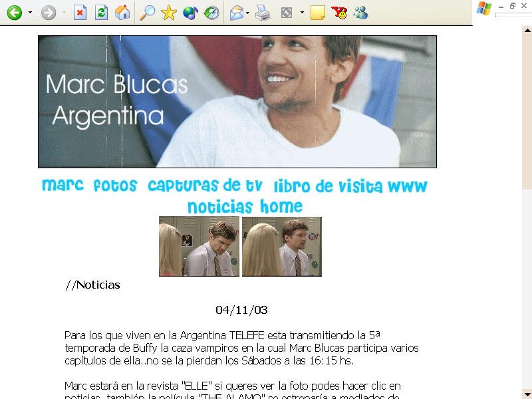The width and height of the screenshot is (532, 399).
Task: Expand the Mail options dropdown arrow
Action: click(247, 13)
